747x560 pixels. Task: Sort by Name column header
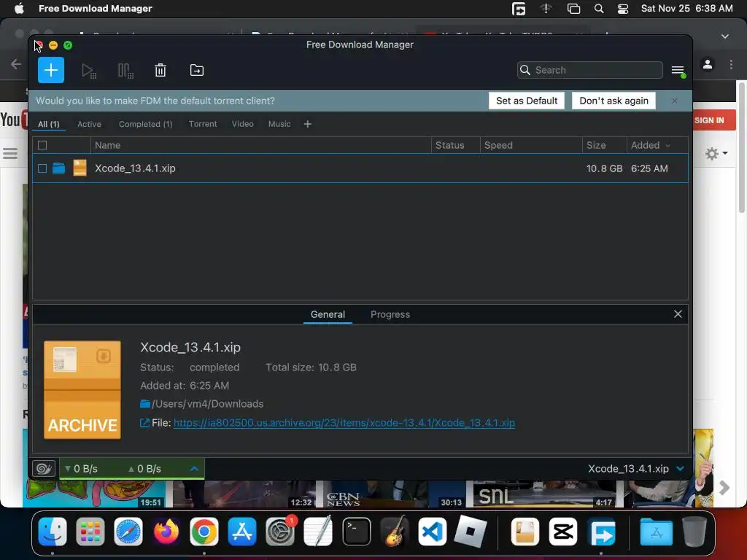[260, 145]
